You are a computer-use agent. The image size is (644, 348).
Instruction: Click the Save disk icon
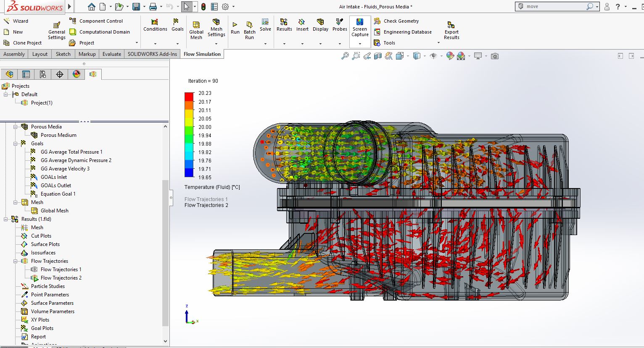click(x=136, y=7)
